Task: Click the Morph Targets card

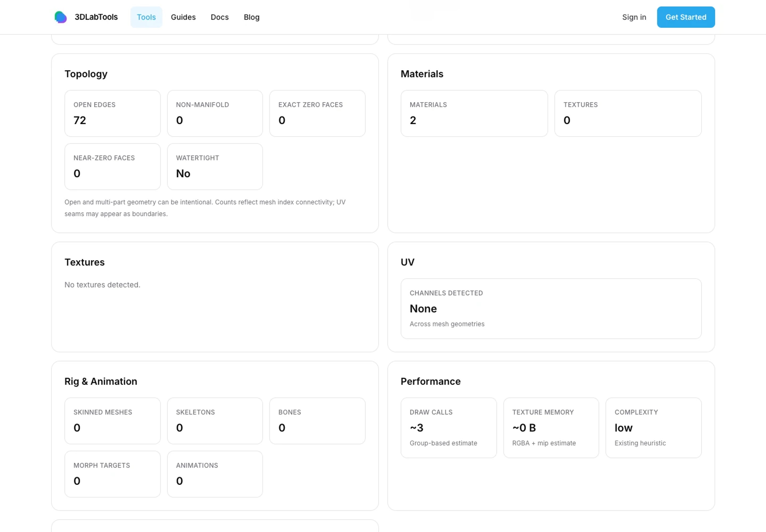Action: point(112,474)
